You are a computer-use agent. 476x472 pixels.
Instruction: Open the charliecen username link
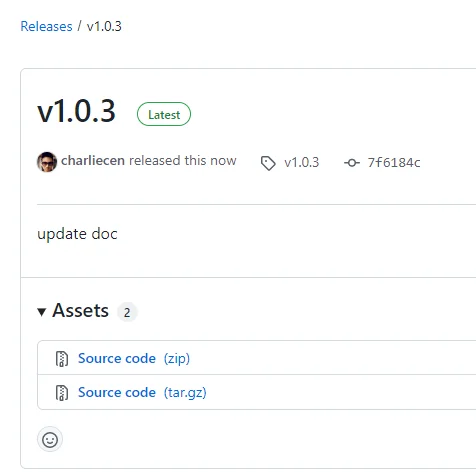click(x=93, y=161)
